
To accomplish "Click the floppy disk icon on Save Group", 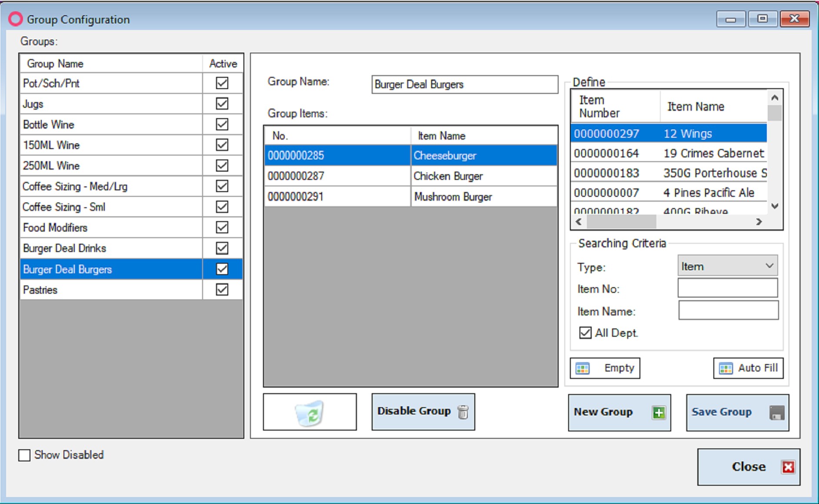I will (776, 413).
